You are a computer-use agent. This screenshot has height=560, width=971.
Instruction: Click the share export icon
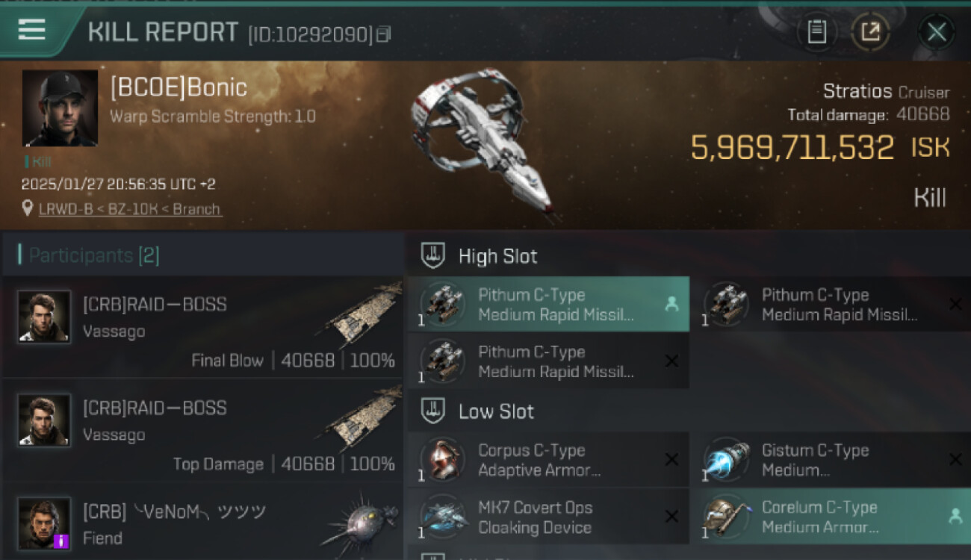pyautogui.click(x=871, y=31)
